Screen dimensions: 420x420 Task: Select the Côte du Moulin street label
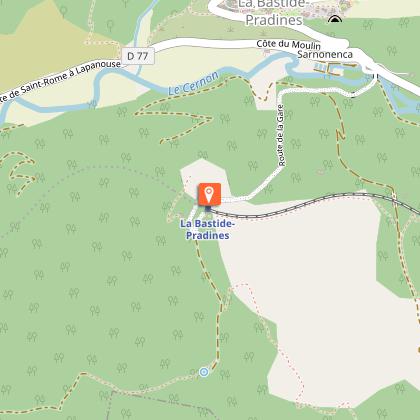tap(288, 44)
